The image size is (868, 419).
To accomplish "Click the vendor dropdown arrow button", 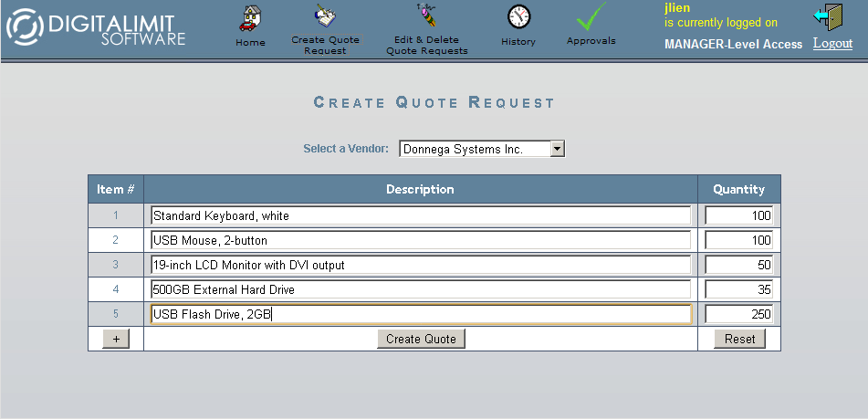I will (x=557, y=149).
